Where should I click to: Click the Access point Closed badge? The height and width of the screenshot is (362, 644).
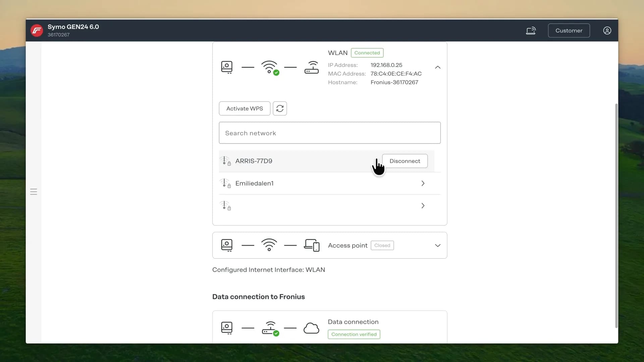[382, 245]
